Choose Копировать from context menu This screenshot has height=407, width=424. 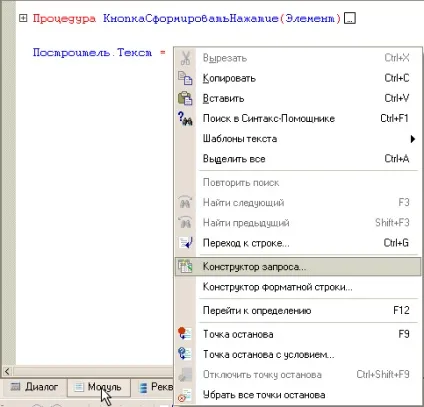coord(298,78)
